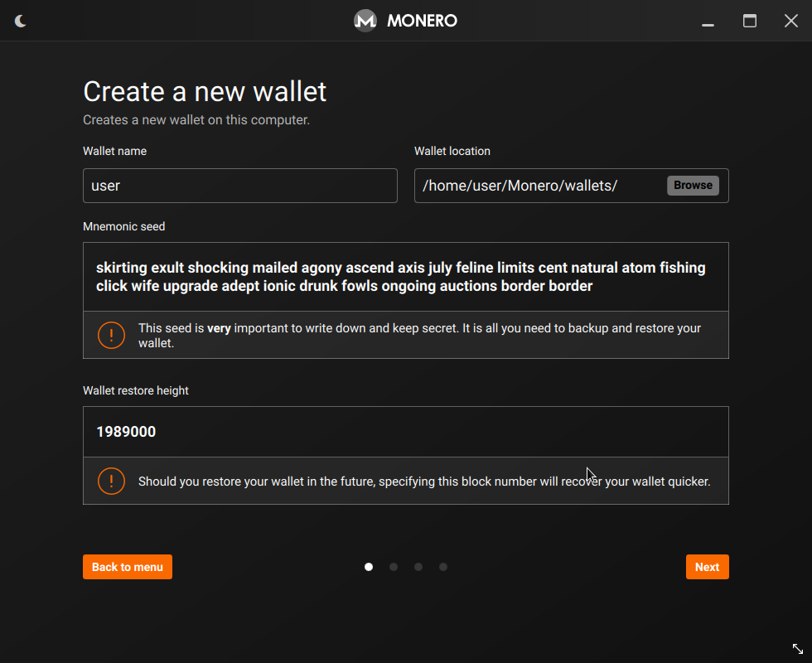This screenshot has height=663, width=812.
Task: Jump to the third wizard step dot
Action: point(418,567)
